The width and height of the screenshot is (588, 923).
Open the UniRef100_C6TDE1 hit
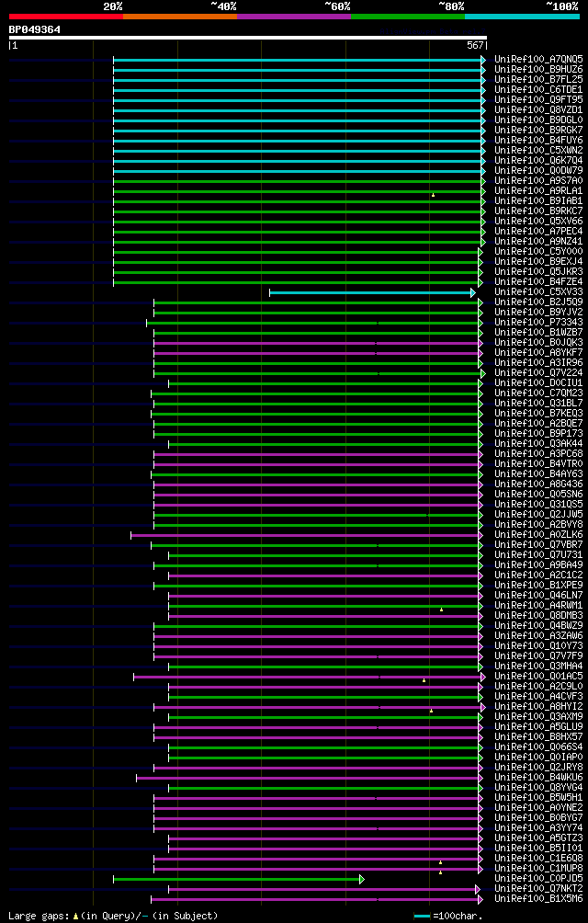(538, 89)
